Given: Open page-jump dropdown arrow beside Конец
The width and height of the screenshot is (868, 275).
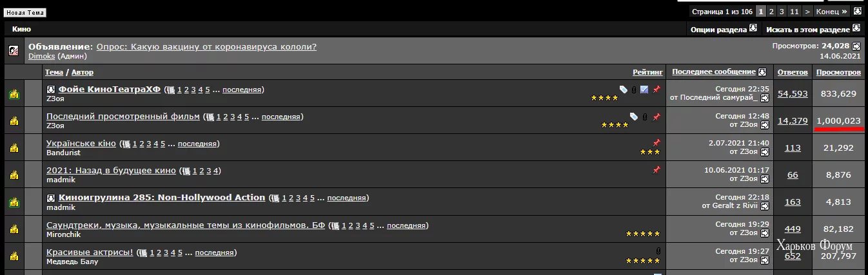Looking at the screenshot, I should coord(858,12).
